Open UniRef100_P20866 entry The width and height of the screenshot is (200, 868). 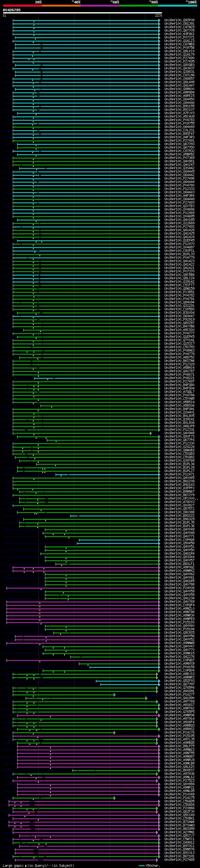(x=179, y=808)
